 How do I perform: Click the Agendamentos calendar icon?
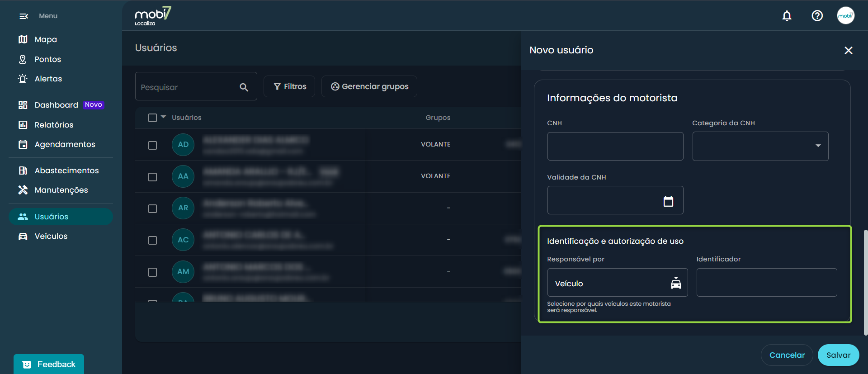point(23,144)
